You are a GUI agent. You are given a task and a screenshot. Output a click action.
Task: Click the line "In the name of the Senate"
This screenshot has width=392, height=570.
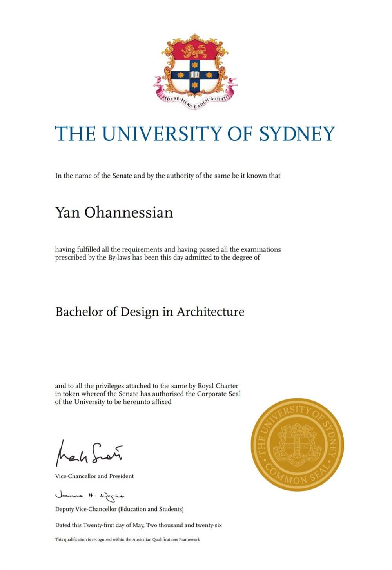tap(168, 176)
